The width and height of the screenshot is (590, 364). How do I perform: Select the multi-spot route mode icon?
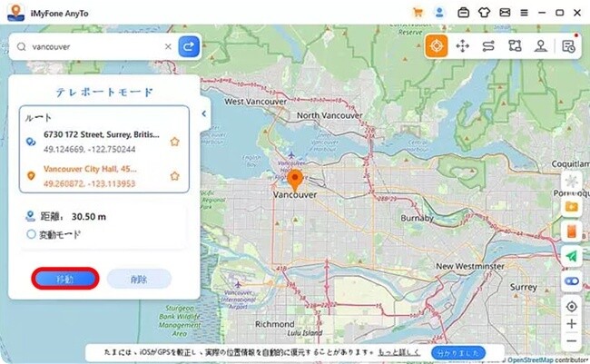(x=515, y=46)
